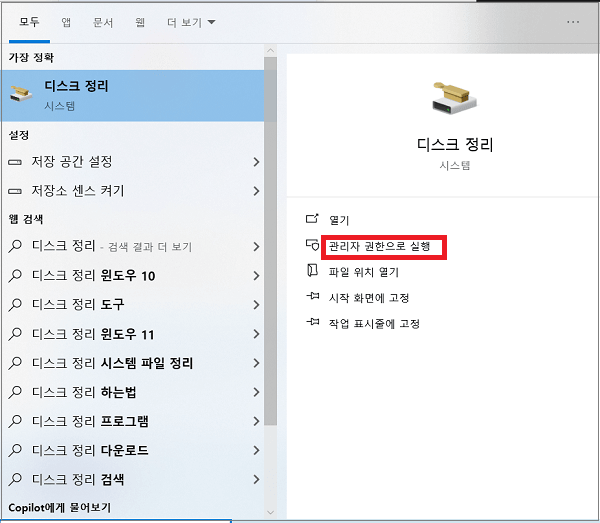
Task: Open the 더 보기 filter dropdown
Action: 191,23
